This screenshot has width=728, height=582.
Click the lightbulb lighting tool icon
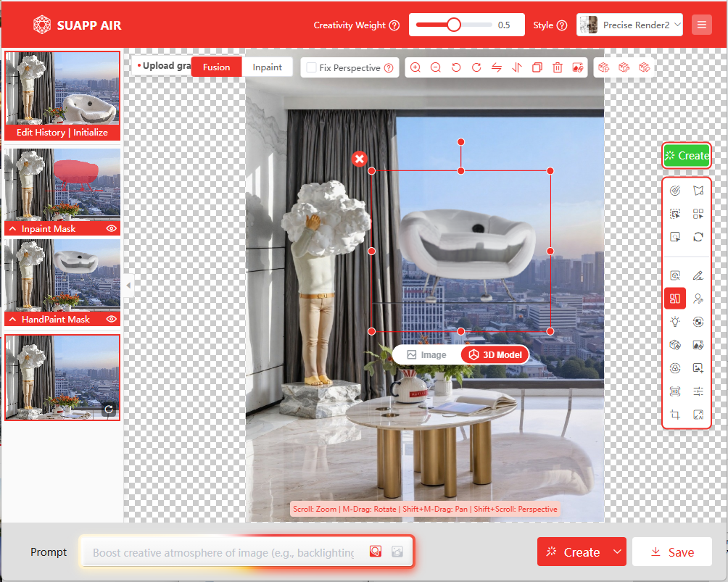[675, 321]
